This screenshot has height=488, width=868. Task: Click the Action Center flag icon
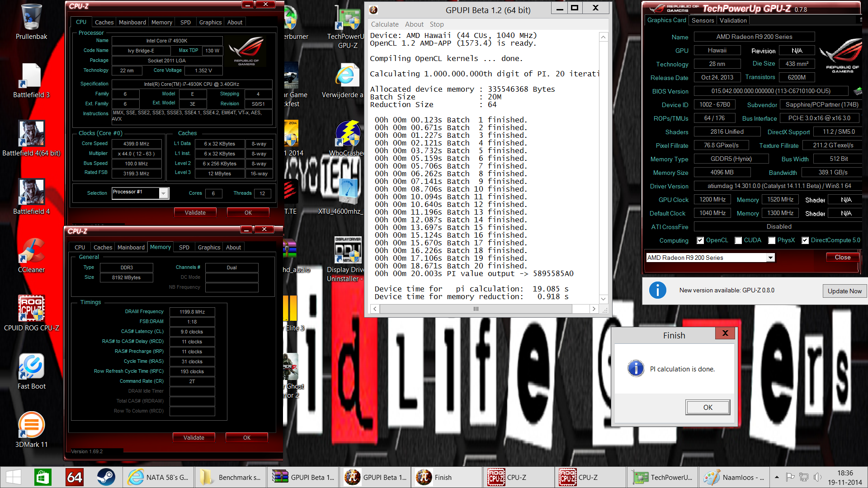pos(790,477)
